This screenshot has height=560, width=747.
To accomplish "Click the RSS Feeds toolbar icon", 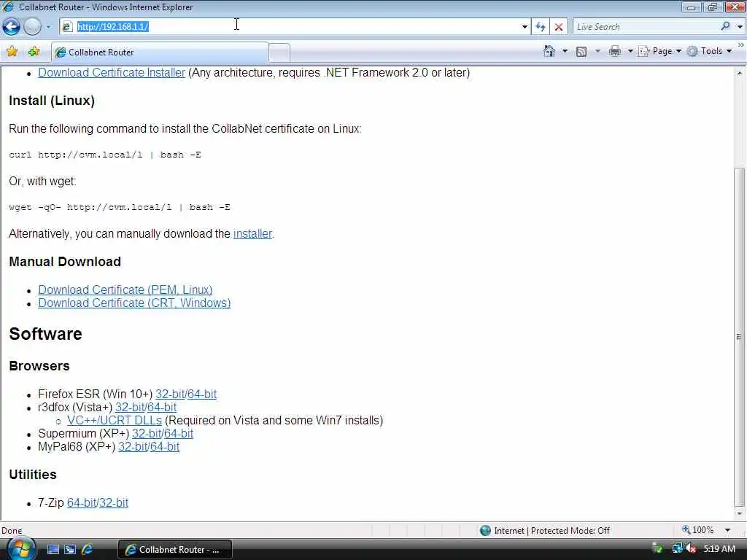I will pos(581,52).
